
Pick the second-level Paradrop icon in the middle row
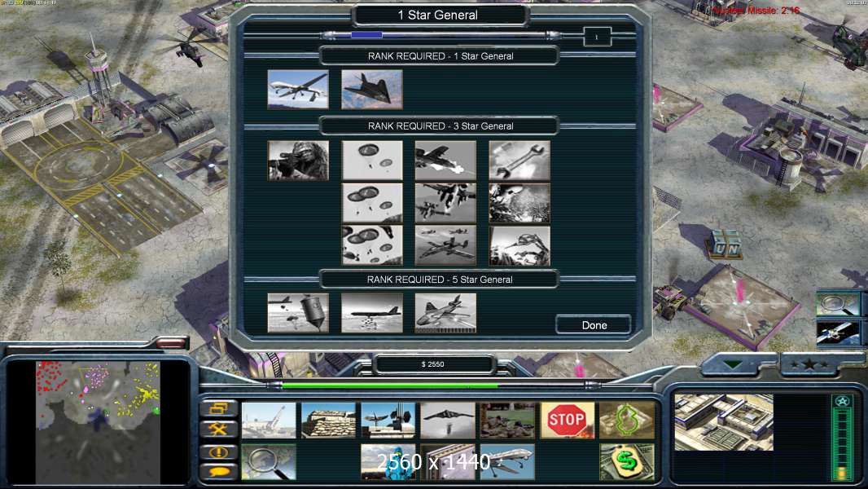pos(372,203)
